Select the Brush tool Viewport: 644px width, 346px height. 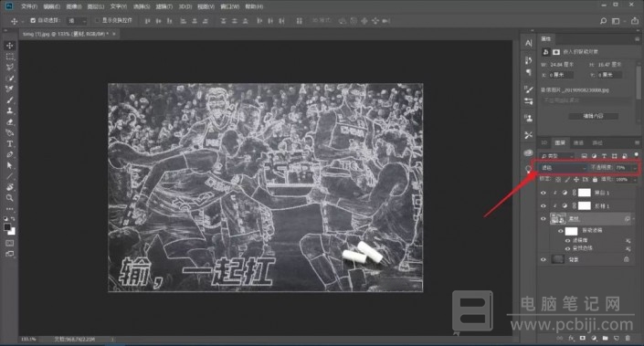point(9,100)
